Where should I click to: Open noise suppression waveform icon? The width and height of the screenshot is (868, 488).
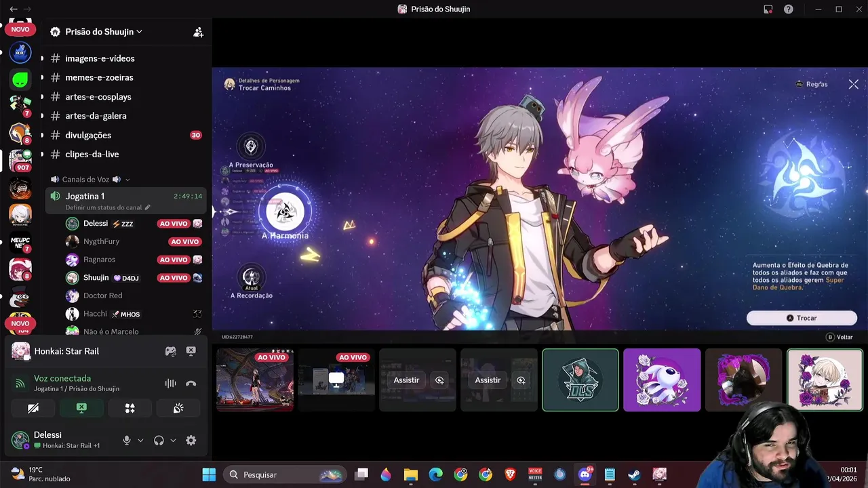click(171, 384)
